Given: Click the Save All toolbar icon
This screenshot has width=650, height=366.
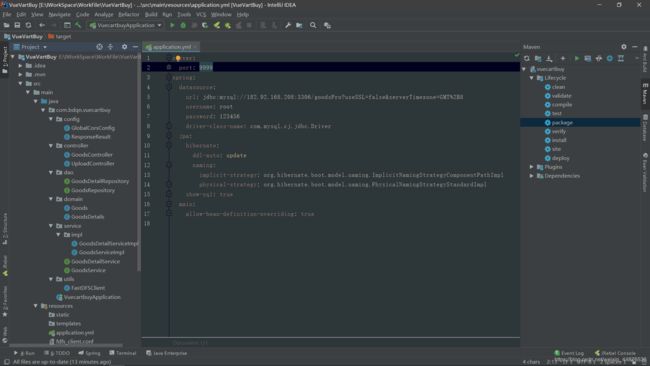Looking at the screenshot, I should tap(17, 25).
